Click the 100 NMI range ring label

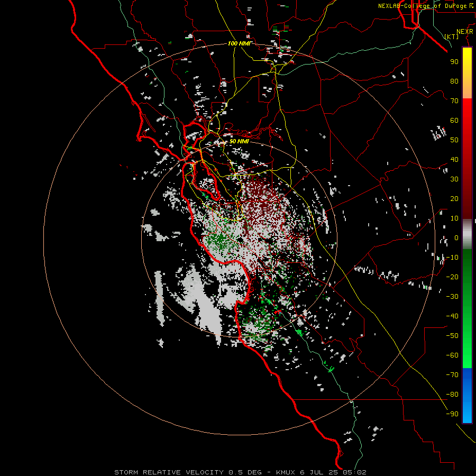[239, 43]
